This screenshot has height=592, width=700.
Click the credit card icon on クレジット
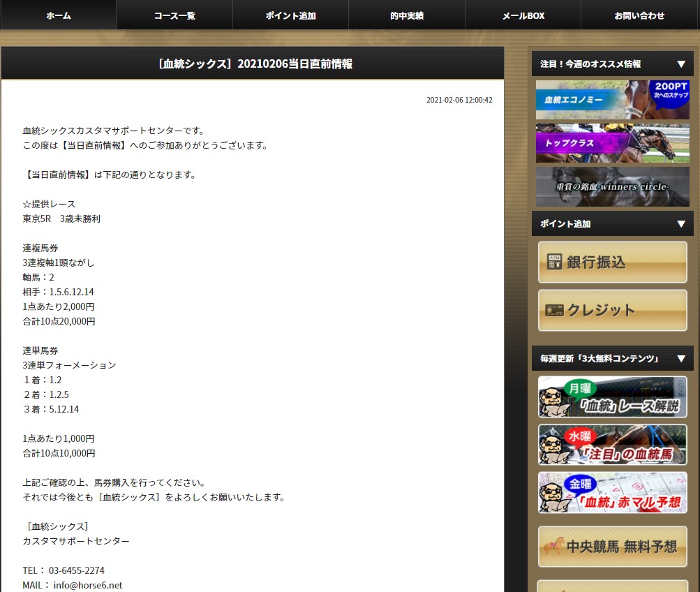[x=554, y=310]
